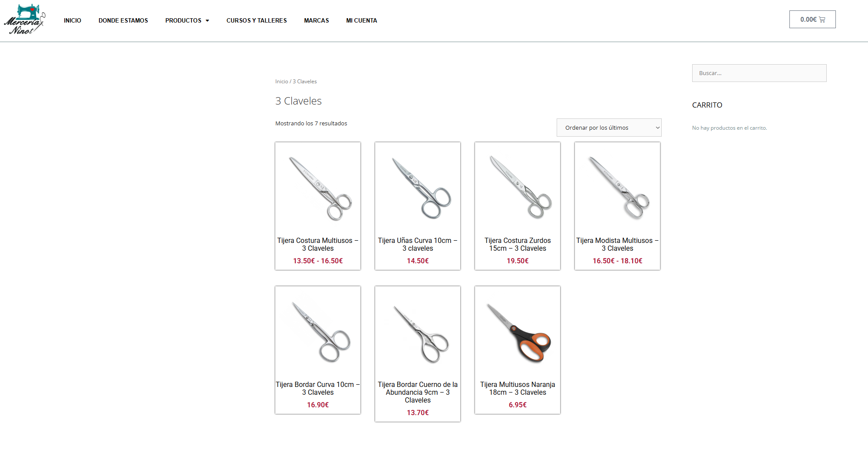Focus the Buscar search field
Viewport: 868px width, 465px height.
point(759,73)
